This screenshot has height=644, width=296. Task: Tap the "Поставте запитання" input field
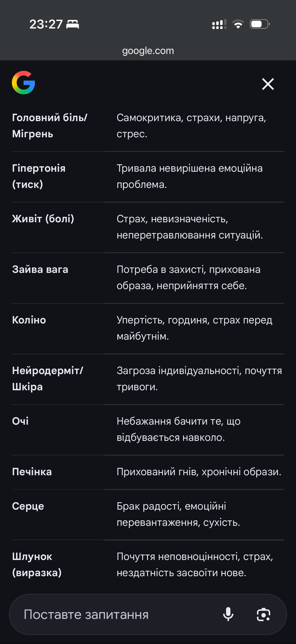tap(116, 614)
